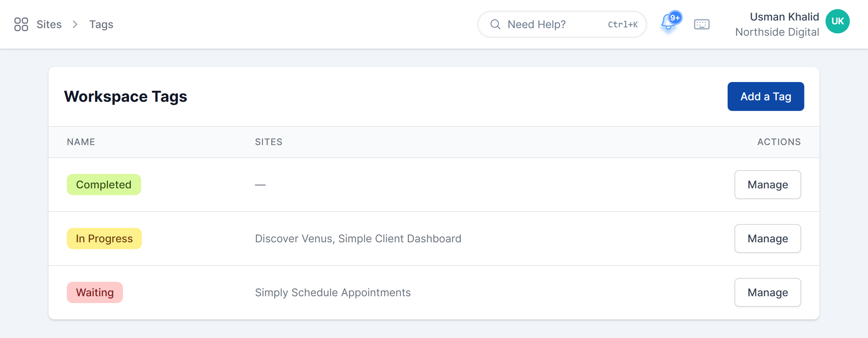Click the grid dashboard icon beside Sites
Image resolution: width=868 pixels, height=338 pixels.
coord(21,24)
